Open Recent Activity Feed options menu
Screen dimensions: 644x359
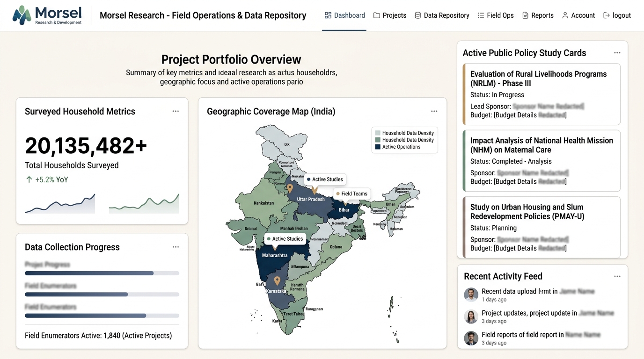coord(617,276)
